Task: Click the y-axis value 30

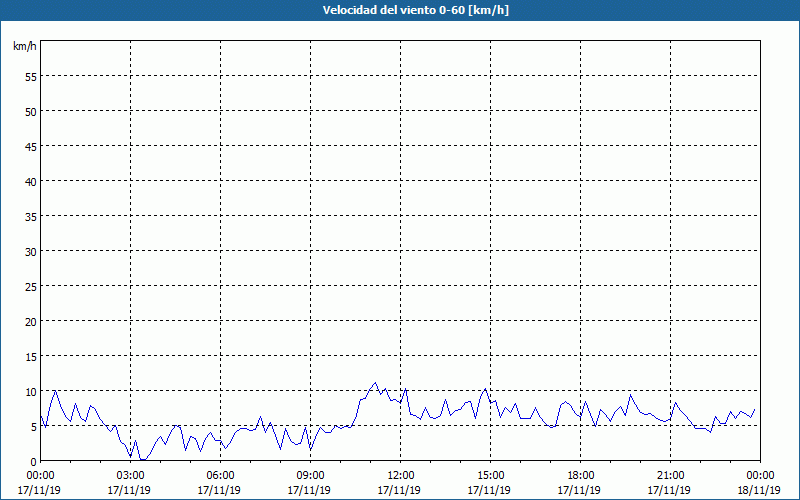Action: coord(31,252)
